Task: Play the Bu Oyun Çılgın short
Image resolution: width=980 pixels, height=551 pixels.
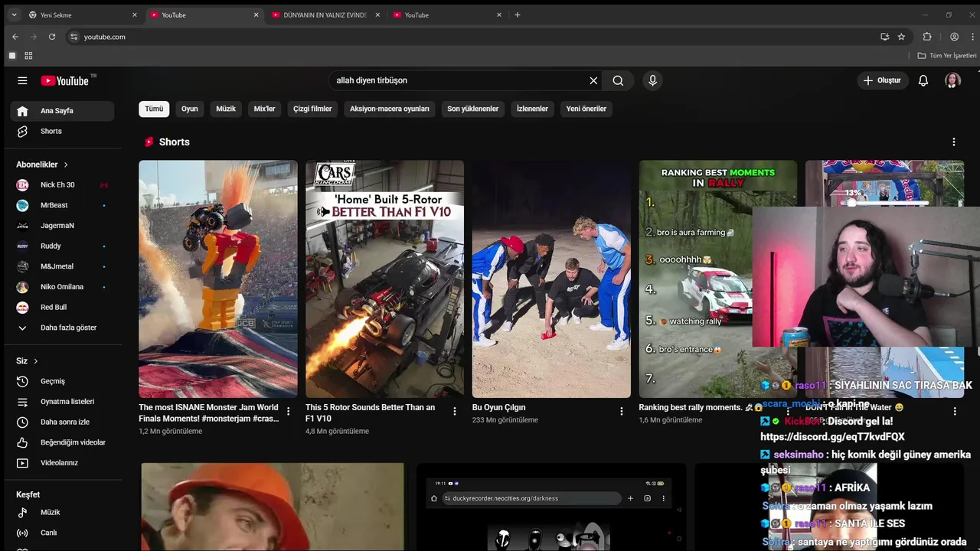Action: [551, 279]
